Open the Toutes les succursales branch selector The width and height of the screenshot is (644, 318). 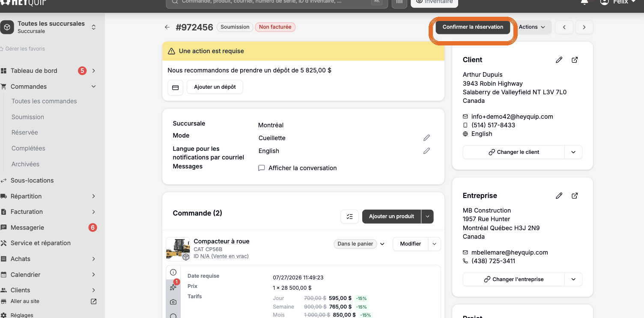(49, 27)
